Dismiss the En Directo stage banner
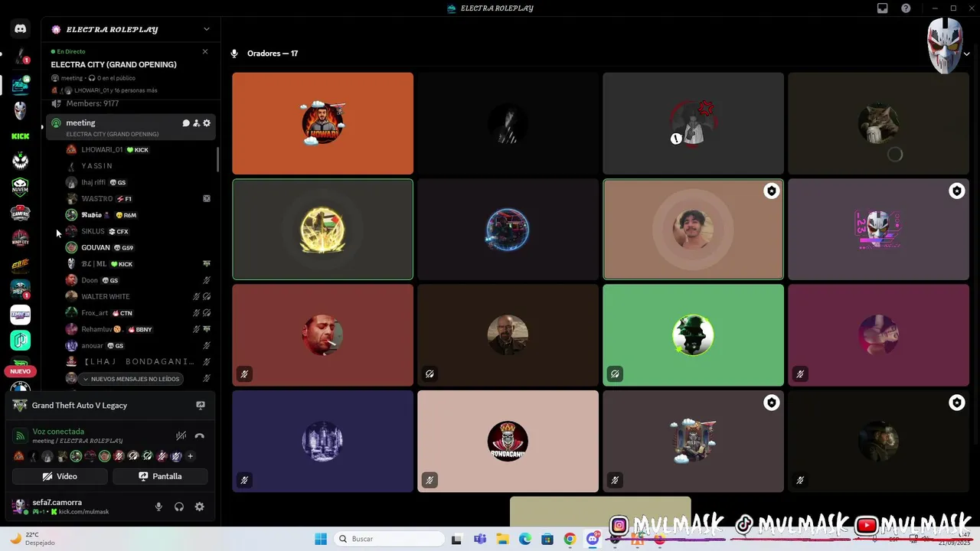This screenshot has width=980, height=551. click(x=205, y=51)
